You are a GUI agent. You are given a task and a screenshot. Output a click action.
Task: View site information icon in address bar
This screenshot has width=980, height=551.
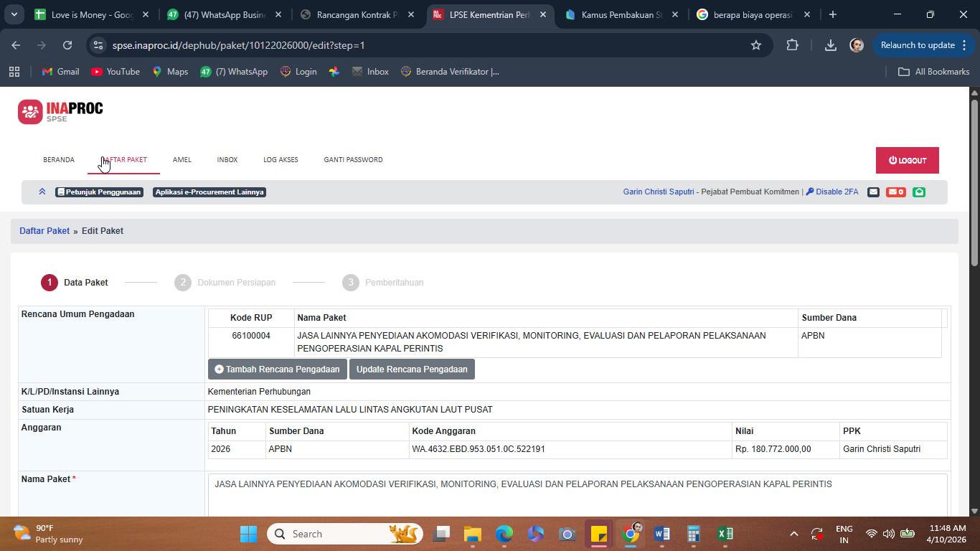coord(98,45)
